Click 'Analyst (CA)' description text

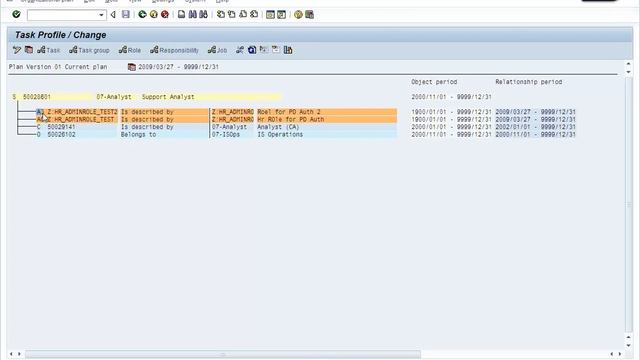coord(278,127)
